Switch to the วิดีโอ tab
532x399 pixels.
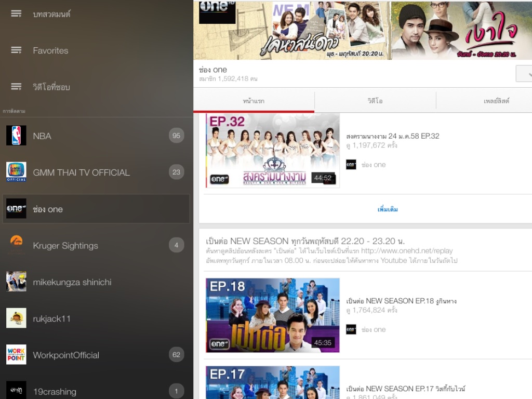click(375, 101)
